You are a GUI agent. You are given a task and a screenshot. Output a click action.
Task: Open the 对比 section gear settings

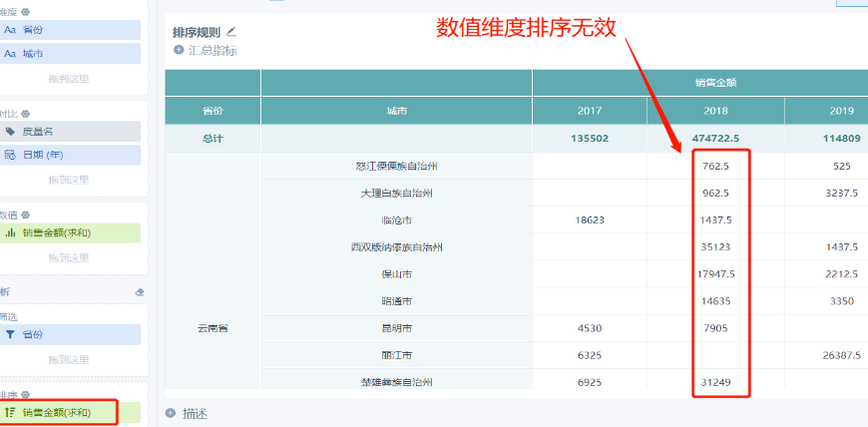[x=26, y=114]
